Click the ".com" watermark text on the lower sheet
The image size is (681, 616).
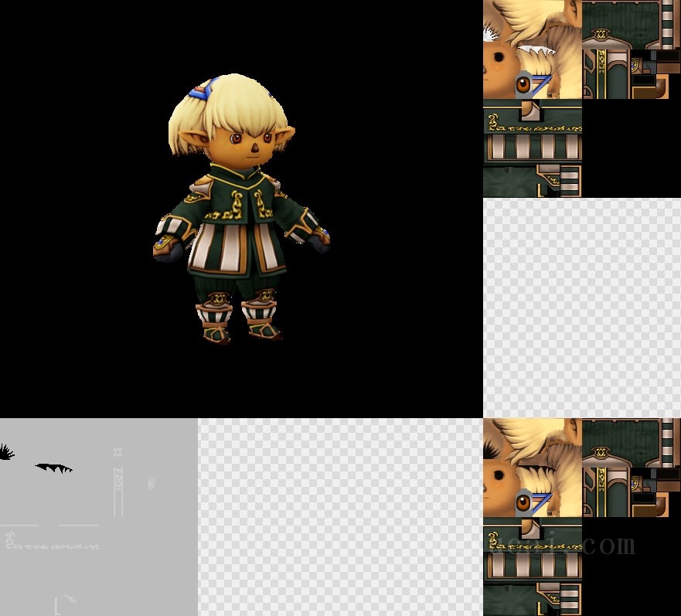pyautogui.click(x=608, y=545)
